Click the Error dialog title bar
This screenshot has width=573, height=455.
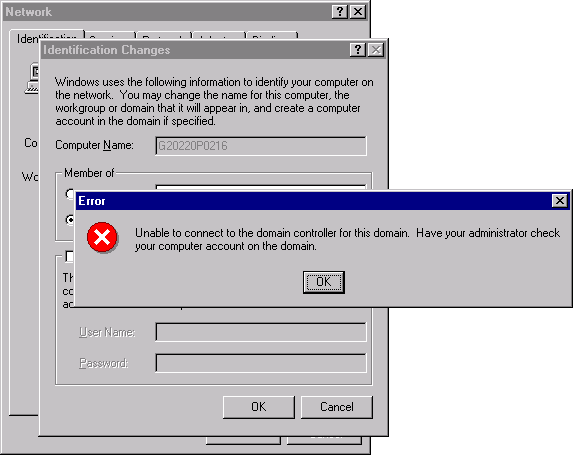point(314,201)
